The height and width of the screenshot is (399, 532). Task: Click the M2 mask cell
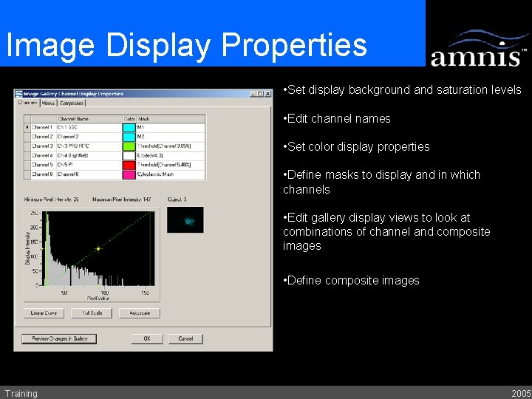[171, 137]
